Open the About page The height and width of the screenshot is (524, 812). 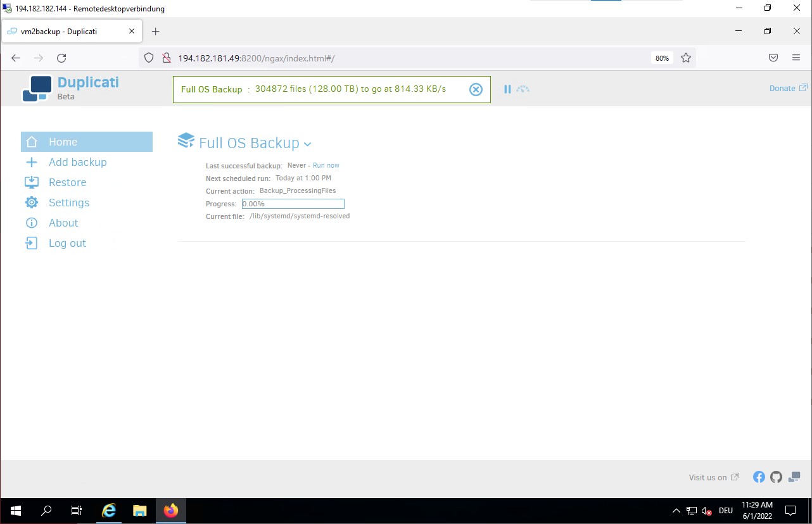point(63,223)
